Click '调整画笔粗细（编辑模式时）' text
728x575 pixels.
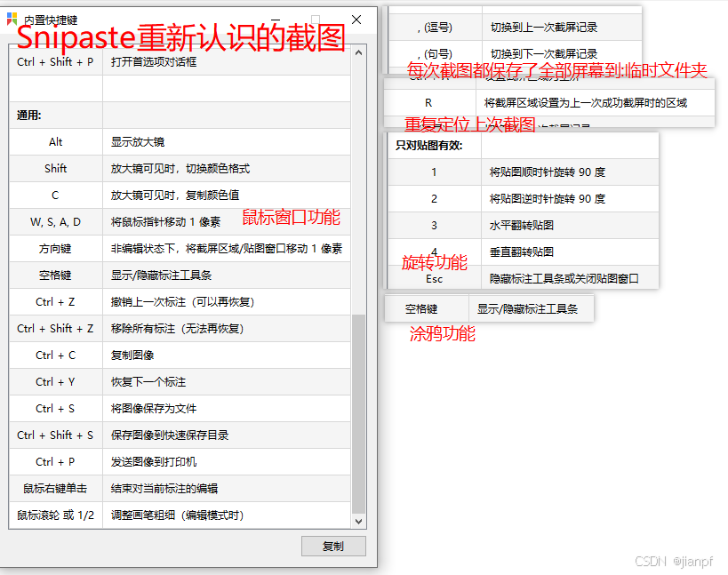pos(178,515)
